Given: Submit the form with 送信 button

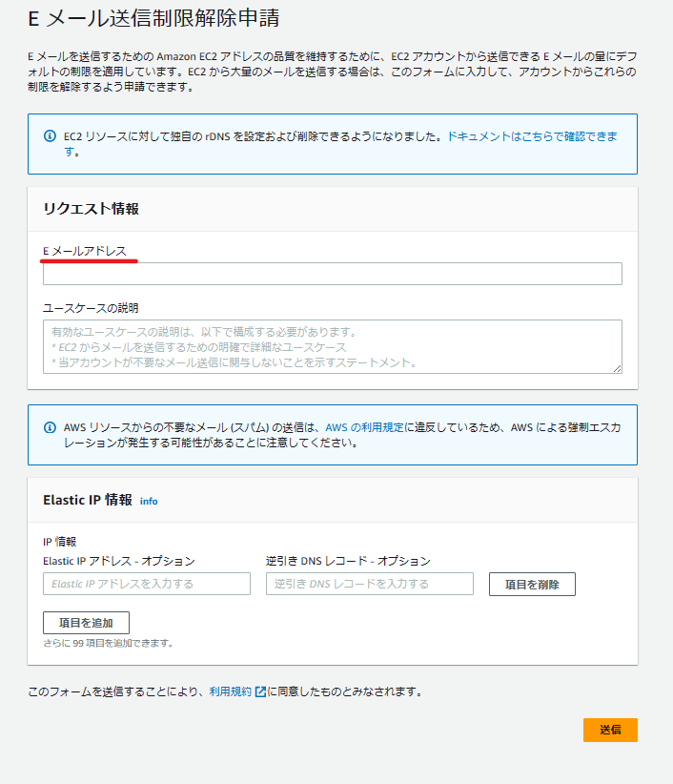Looking at the screenshot, I should [610, 730].
